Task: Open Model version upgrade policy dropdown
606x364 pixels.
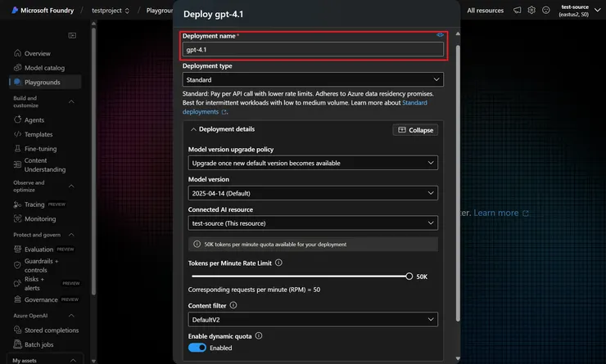Action: click(313, 163)
